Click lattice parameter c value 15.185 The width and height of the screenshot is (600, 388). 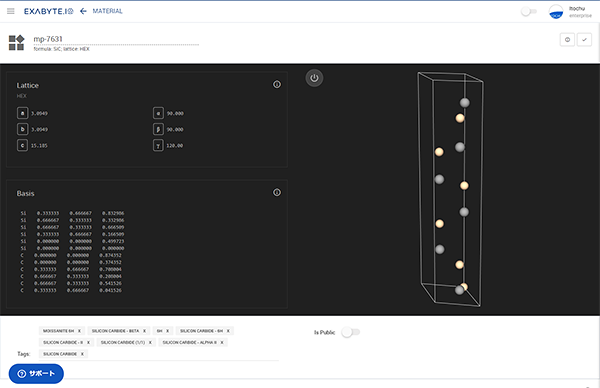(39, 146)
